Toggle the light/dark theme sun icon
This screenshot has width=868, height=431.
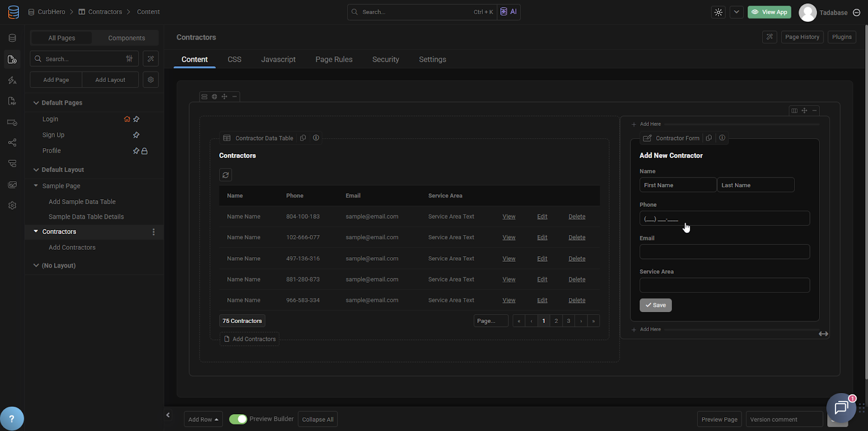coord(718,12)
